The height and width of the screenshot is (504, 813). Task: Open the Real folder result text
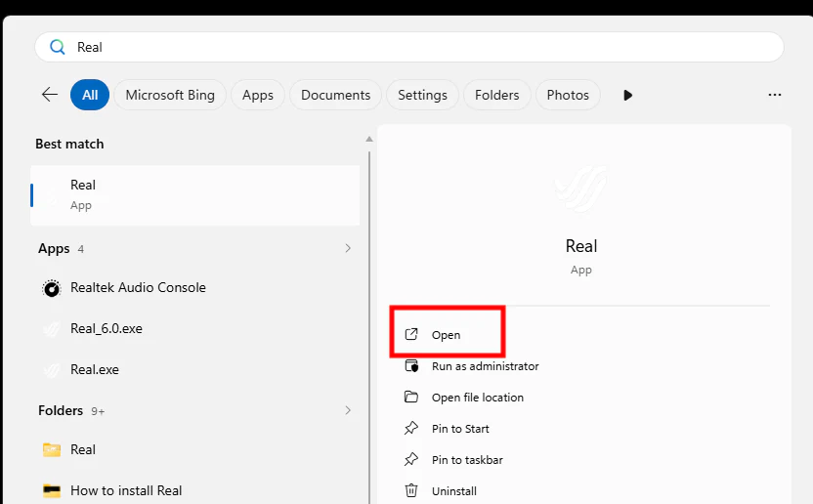tap(83, 449)
